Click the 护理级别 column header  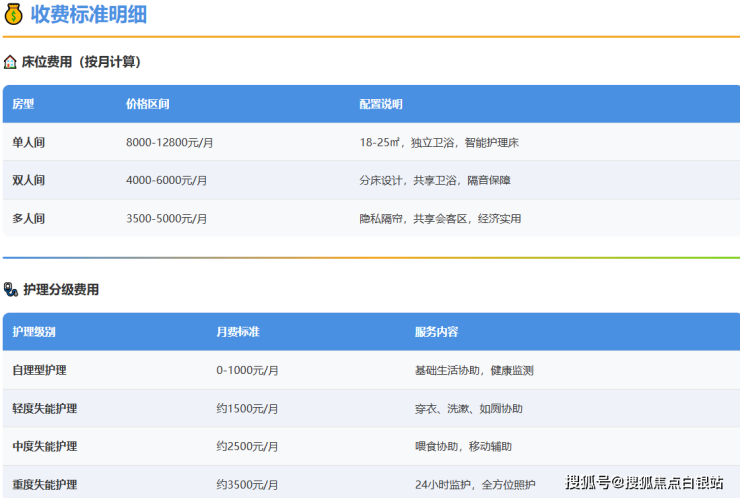34,332
